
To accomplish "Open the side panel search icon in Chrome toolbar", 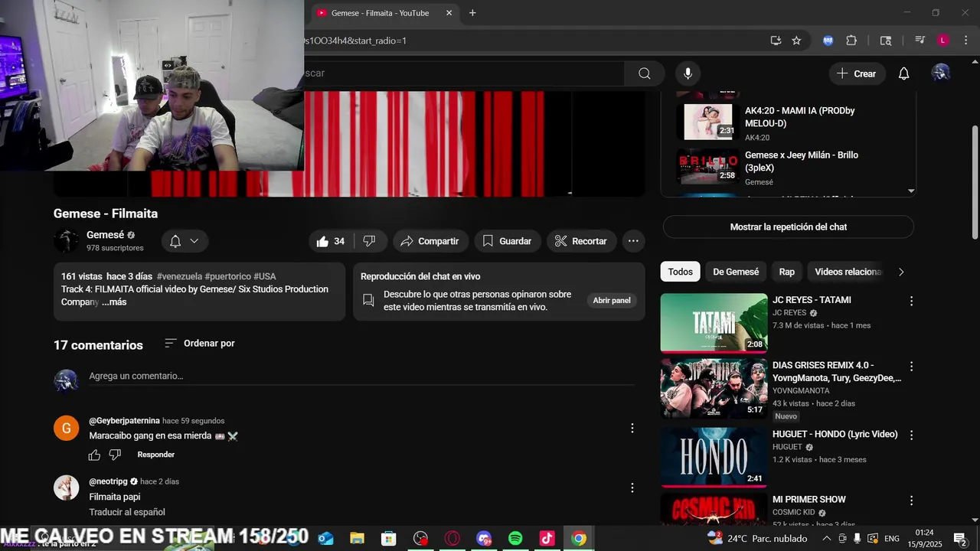I will tap(886, 41).
